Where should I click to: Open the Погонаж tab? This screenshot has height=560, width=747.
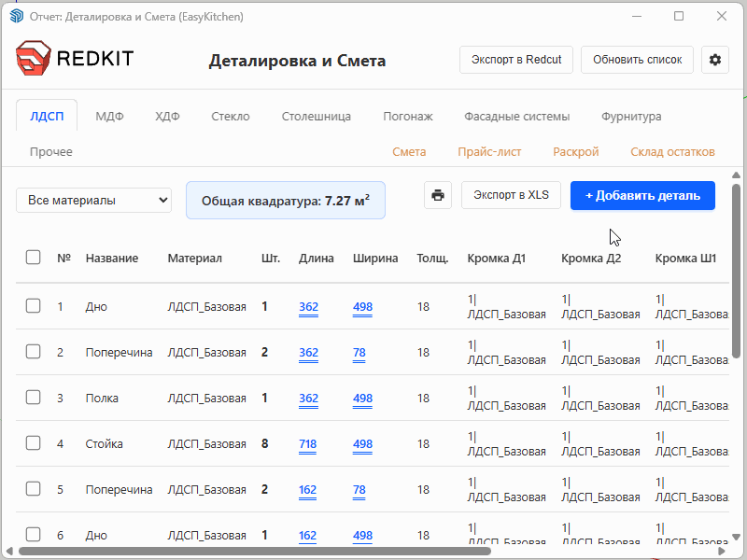(408, 116)
